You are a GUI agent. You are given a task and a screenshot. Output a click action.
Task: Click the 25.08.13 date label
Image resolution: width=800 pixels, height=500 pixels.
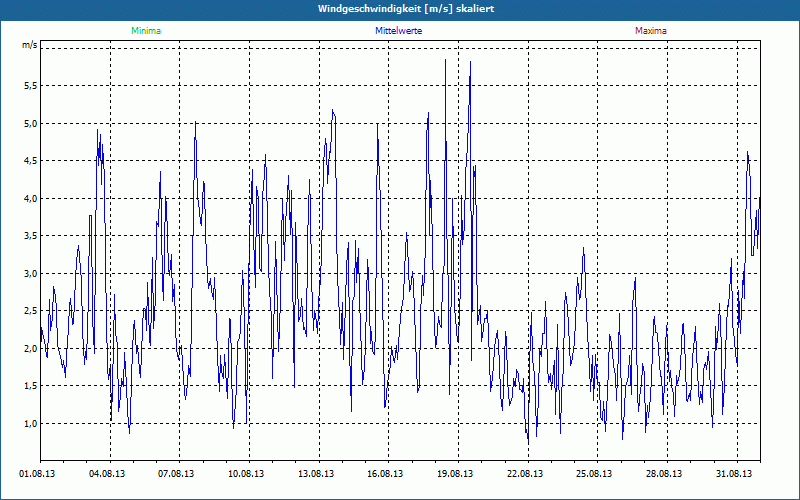point(594,474)
